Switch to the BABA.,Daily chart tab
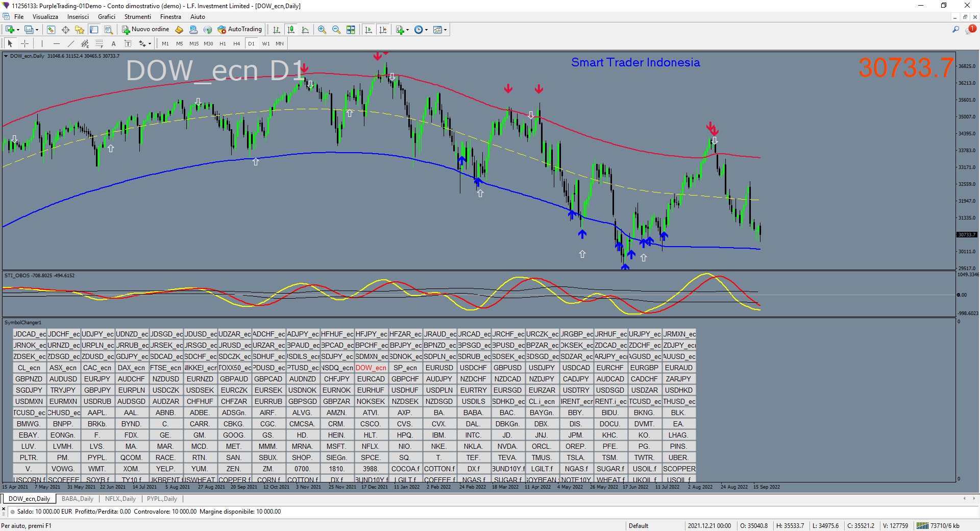Screen dimensions: 980x531 (78, 499)
